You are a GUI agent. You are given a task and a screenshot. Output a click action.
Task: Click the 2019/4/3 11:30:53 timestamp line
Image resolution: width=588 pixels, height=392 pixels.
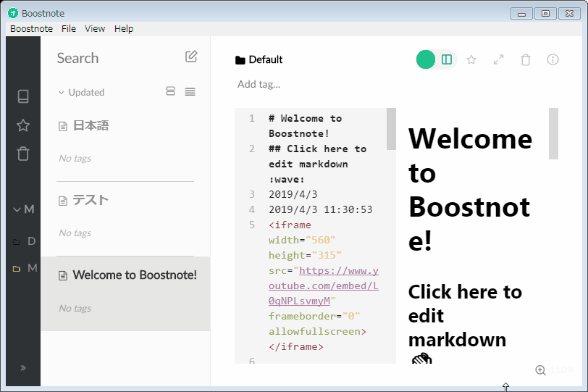pos(321,209)
